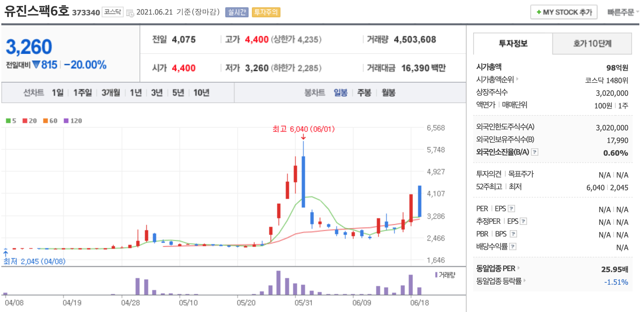Click red 20-day moving average legend

[x=30, y=121]
